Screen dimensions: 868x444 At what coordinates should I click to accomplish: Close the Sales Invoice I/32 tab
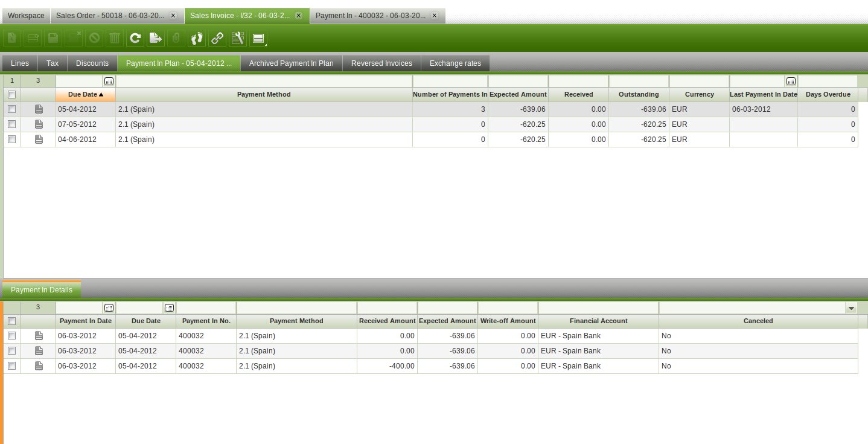(299, 16)
